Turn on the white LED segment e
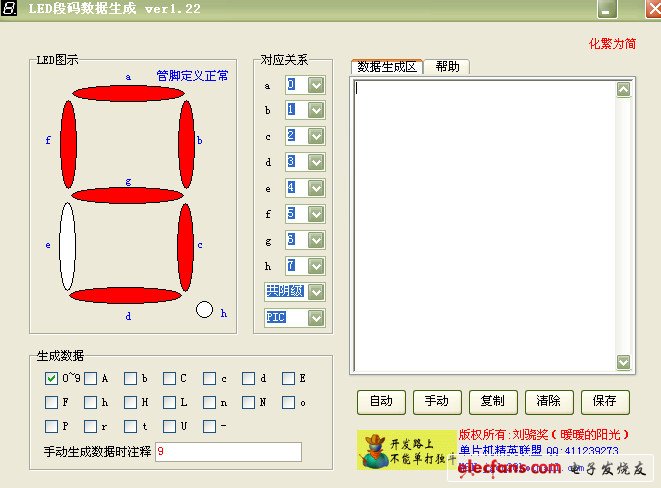The width and height of the screenshot is (661, 488). pos(67,246)
